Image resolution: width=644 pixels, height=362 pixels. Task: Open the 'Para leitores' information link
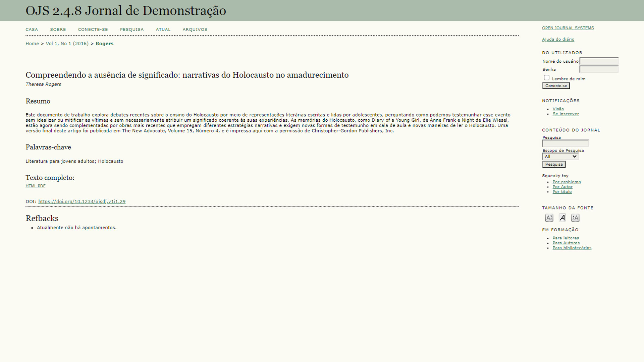coord(566,238)
